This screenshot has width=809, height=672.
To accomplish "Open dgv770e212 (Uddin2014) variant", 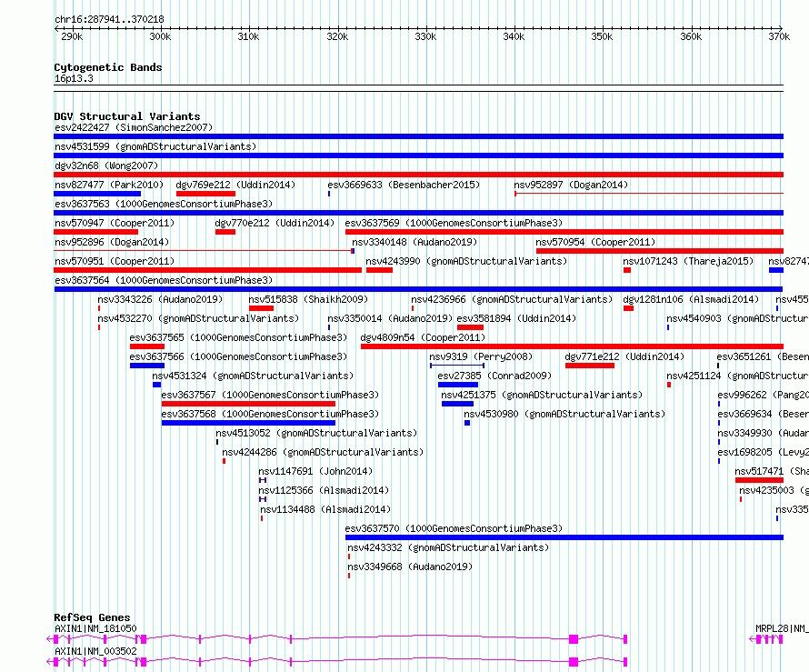I will click(x=275, y=223).
